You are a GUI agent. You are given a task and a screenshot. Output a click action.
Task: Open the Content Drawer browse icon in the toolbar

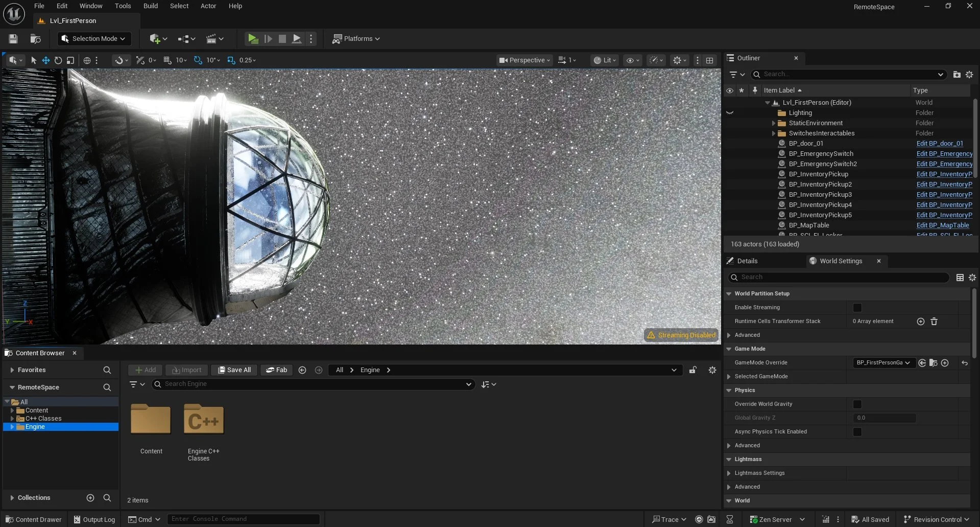coord(35,39)
